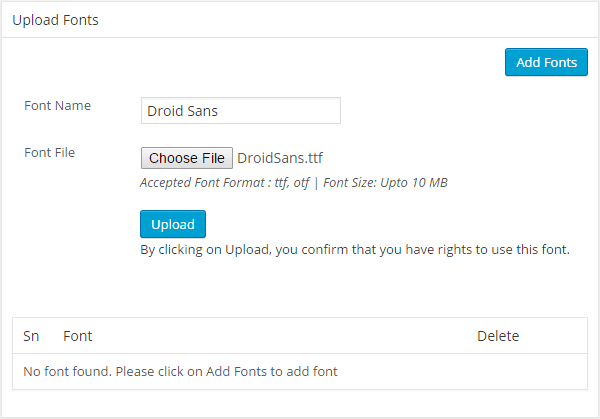Click the Font Name label
600x419 pixels.
point(57,105)
